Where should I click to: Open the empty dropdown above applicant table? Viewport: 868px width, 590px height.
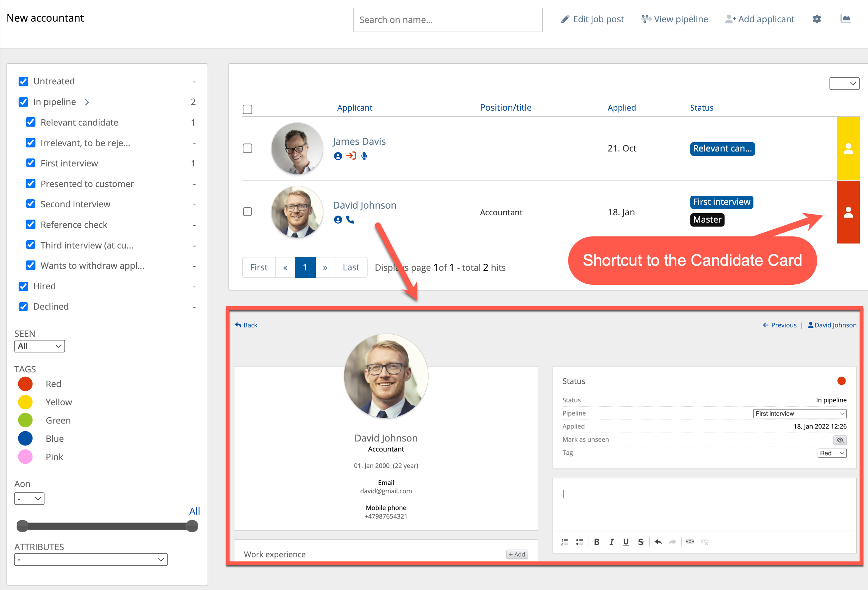[844, 83]
